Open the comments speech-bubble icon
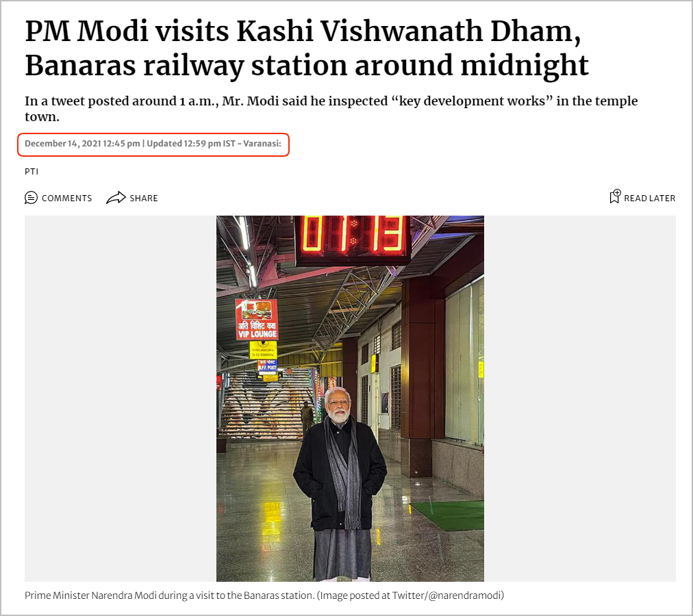 click(31, 198)
